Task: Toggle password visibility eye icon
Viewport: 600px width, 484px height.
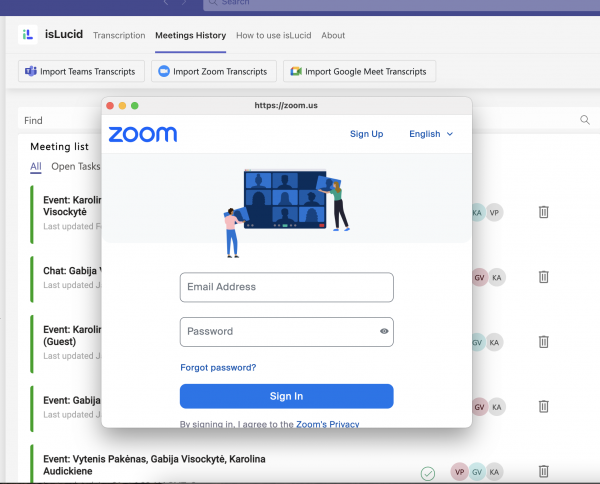Action: (384, 331)
